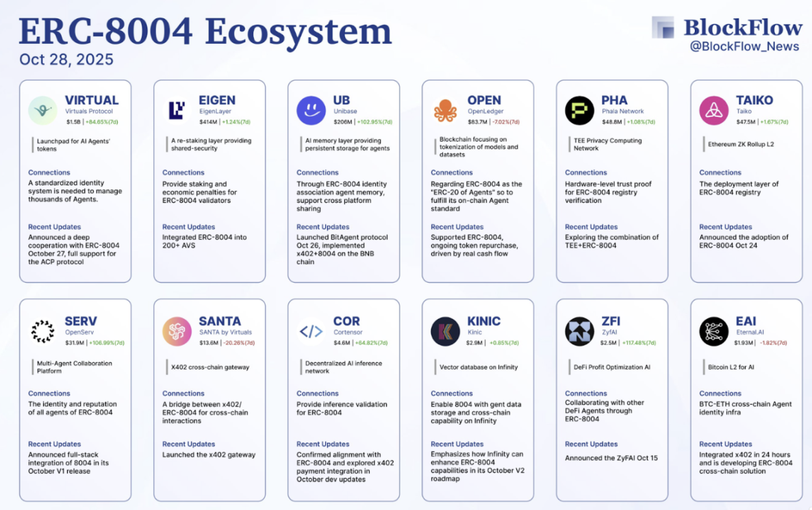This screenshot has width=812, height=510.
Task: Select the Unibase smiley face icon
Action: pyautogui.click(x=311, y=110)
